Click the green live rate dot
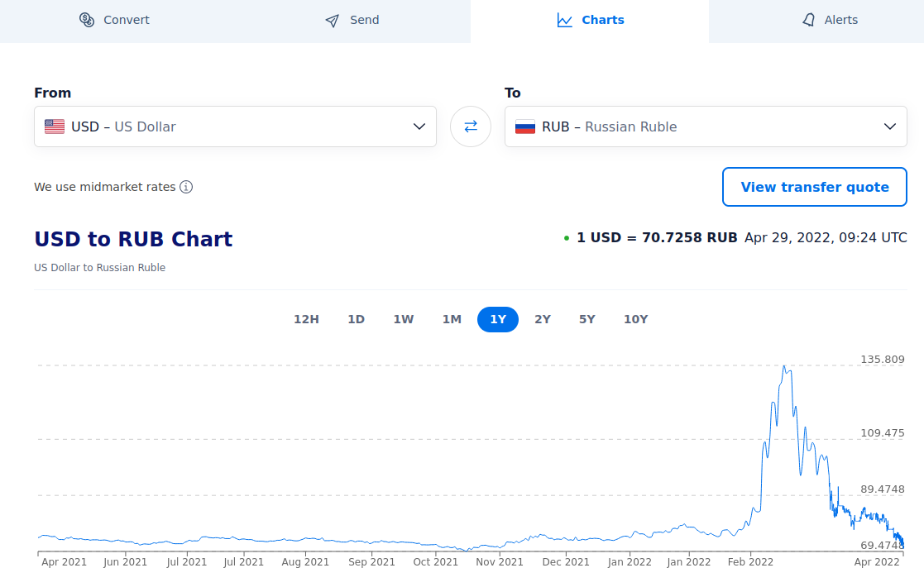 point(567,238)
